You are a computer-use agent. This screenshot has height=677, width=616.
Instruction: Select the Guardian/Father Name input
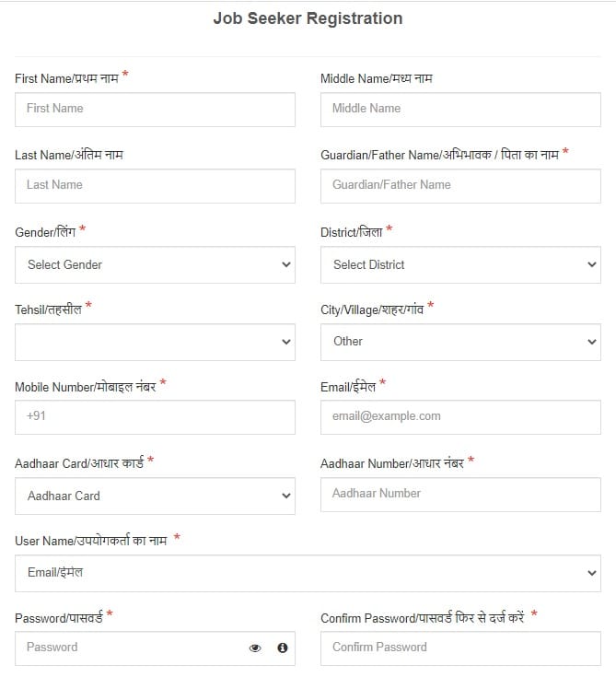460,185
